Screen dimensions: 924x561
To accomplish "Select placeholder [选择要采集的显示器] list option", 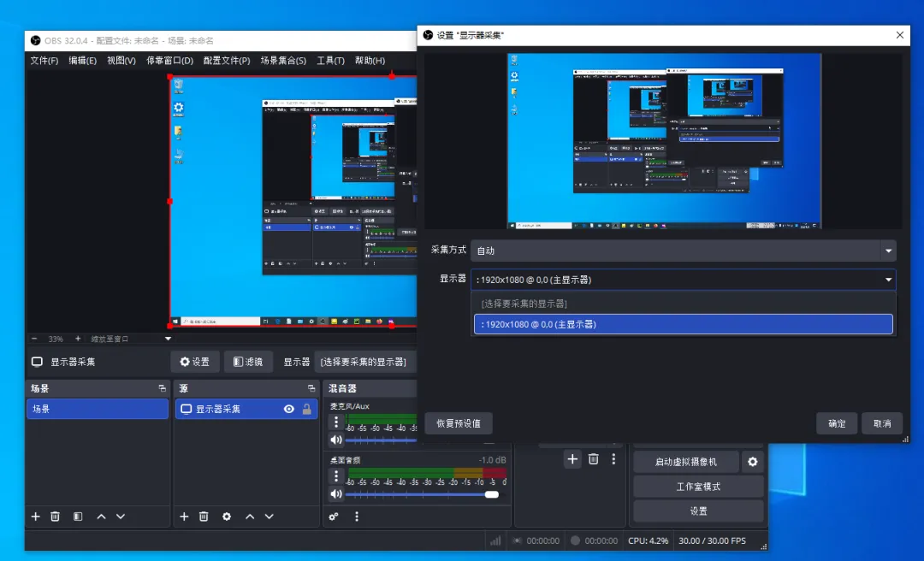I will click(x=683, y=304).
